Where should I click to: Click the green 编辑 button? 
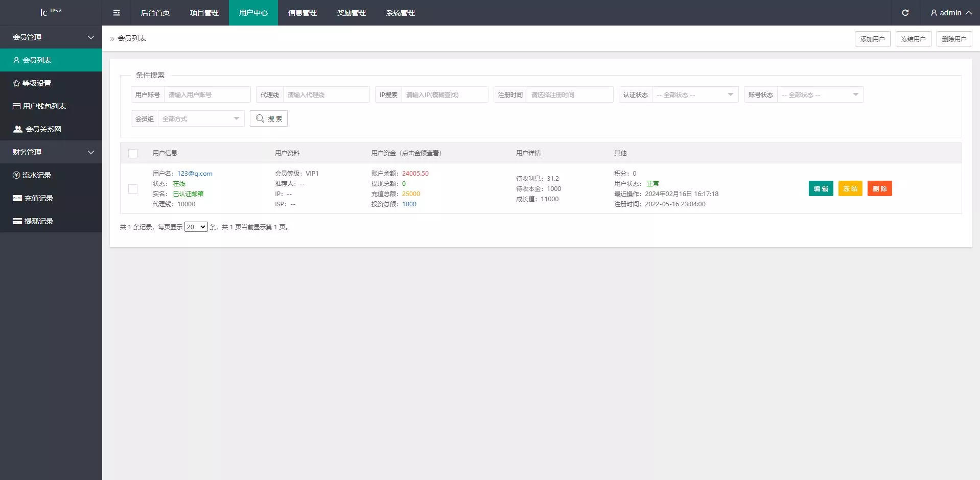coord(821,188)
